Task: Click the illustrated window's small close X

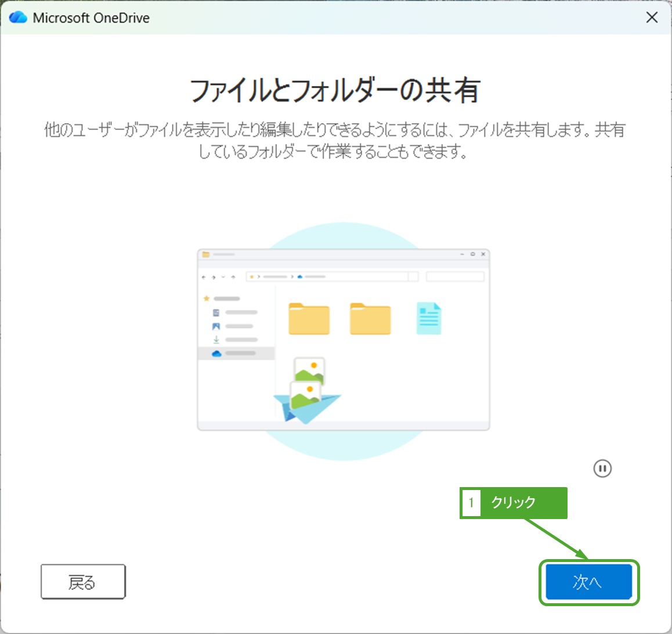Action: (x=483, y=254)
